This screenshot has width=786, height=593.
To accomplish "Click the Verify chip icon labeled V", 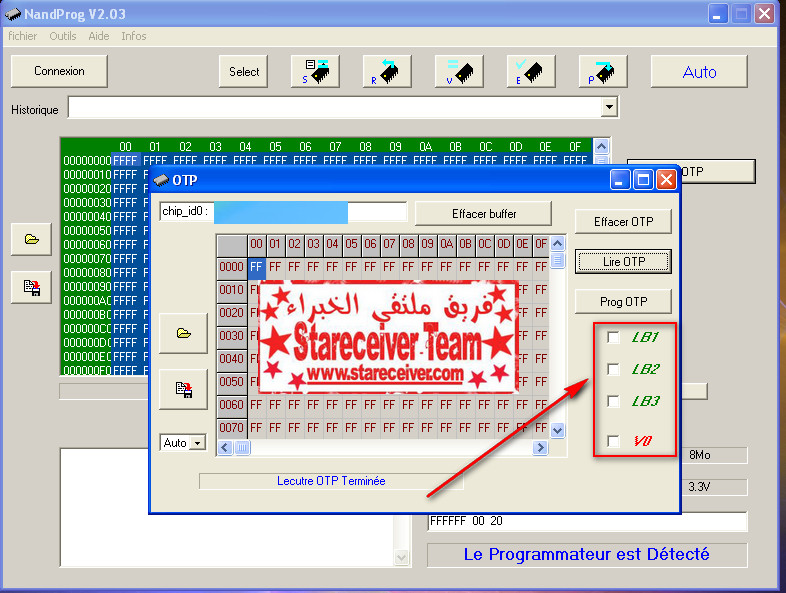I will [x=459, y=71].
